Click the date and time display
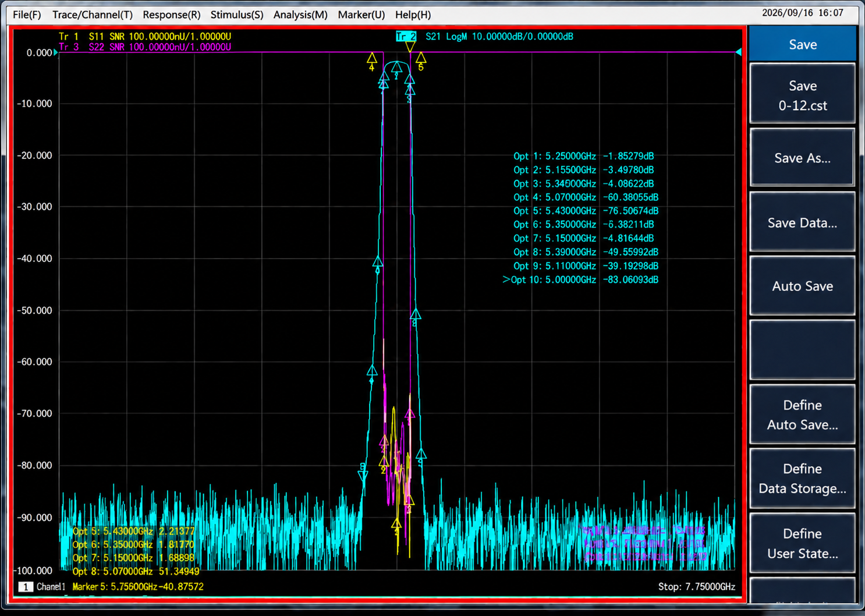This screenshot has height=616, width=865. [x=803, y=13]
